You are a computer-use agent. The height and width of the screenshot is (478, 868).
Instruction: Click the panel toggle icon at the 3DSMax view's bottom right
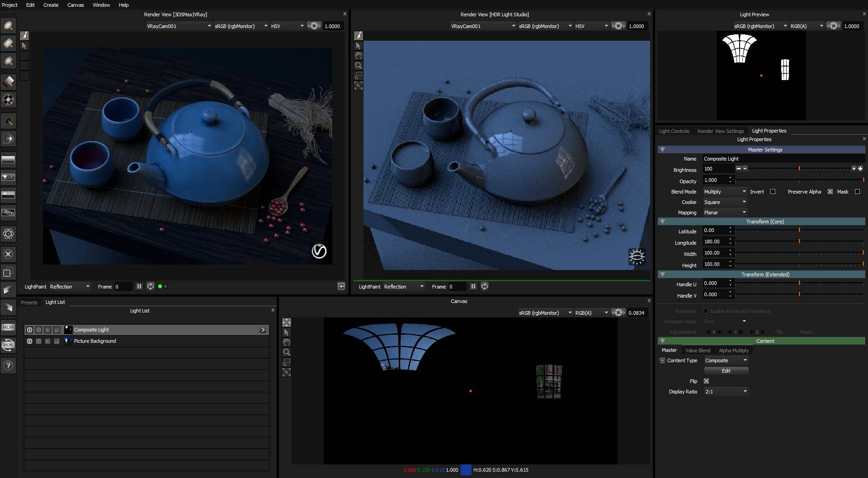point(341,286)
